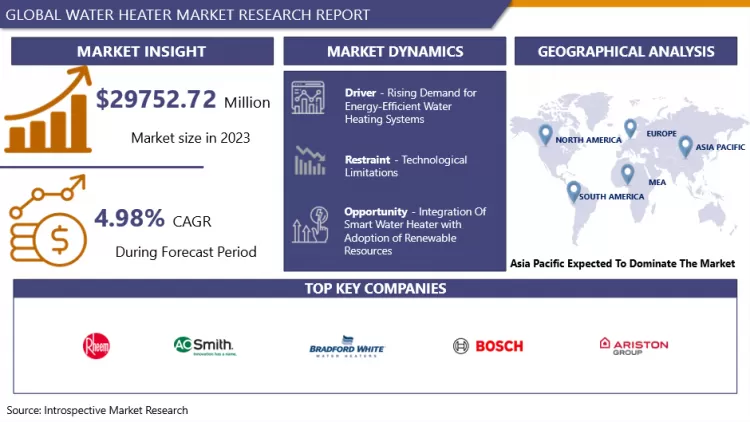The image size is (750, 422).
Task: Click the Restraint Technological Limitations text
Action: coord(406,166)
